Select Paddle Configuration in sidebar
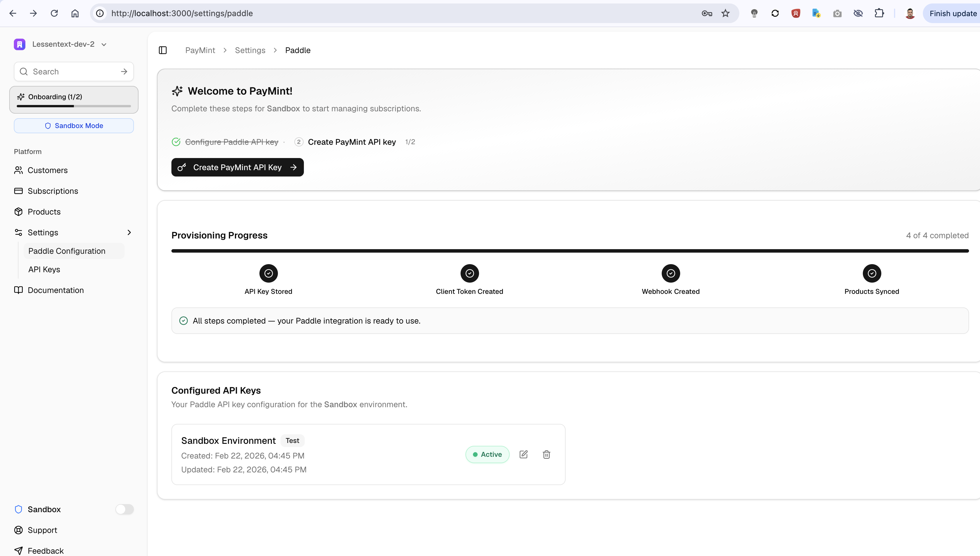 (x=66, y=251)
